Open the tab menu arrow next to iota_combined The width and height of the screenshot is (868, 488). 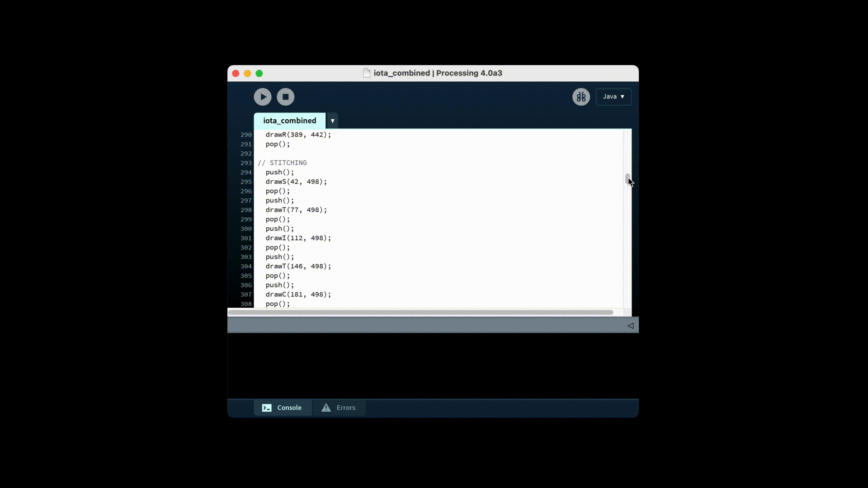pyautogui.click(x=332, y=121)
